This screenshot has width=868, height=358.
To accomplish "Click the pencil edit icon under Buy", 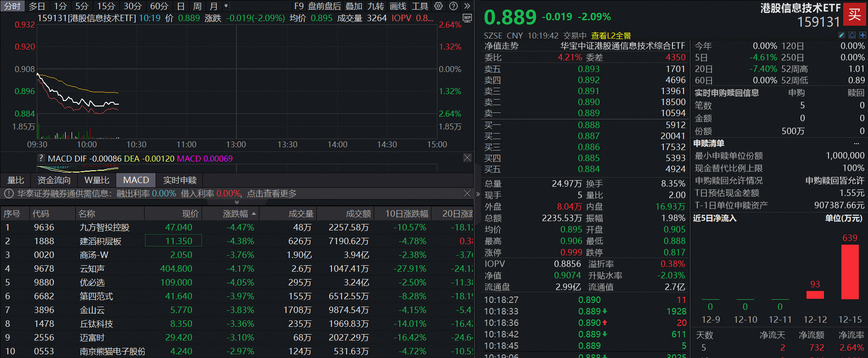I will coord(841,35).
